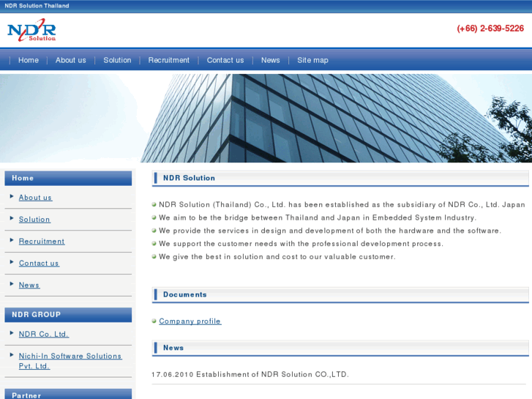This screenshot has height=399, width=532.
Task: Click the 'We support the customer needs' line
Action: pos(301,244)
